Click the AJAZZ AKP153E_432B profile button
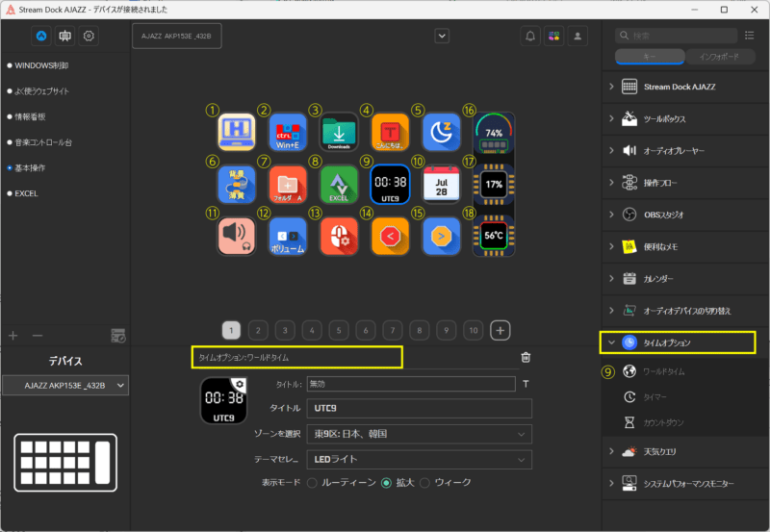Viewport: 770px width, 532px height. (177, 36)
